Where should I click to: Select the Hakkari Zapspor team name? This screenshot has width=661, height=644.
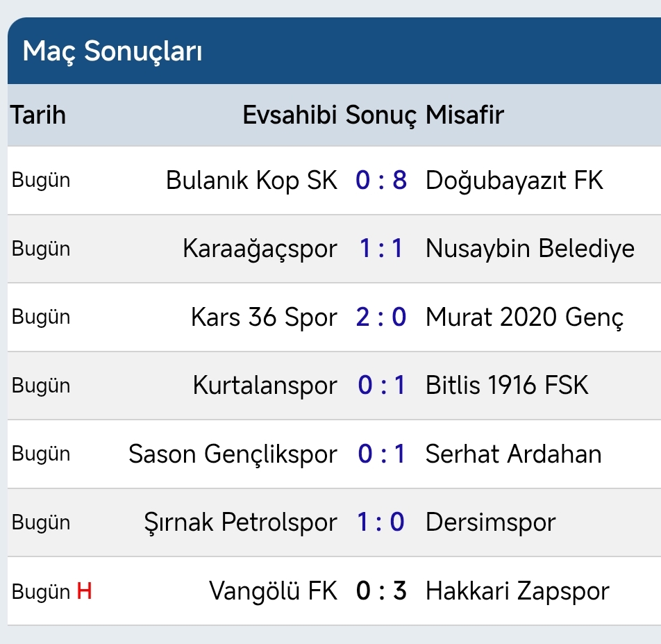coord(517,591)
